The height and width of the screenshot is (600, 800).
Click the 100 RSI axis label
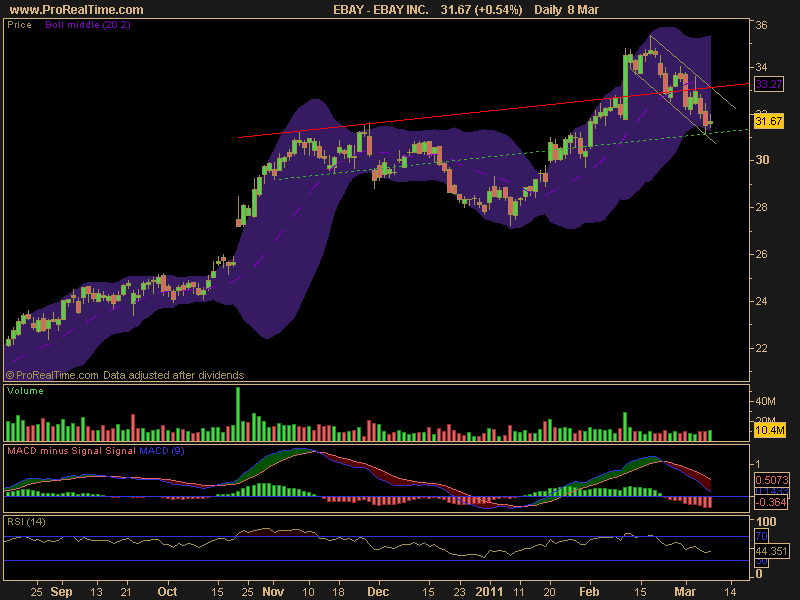[x=766, y=521]
